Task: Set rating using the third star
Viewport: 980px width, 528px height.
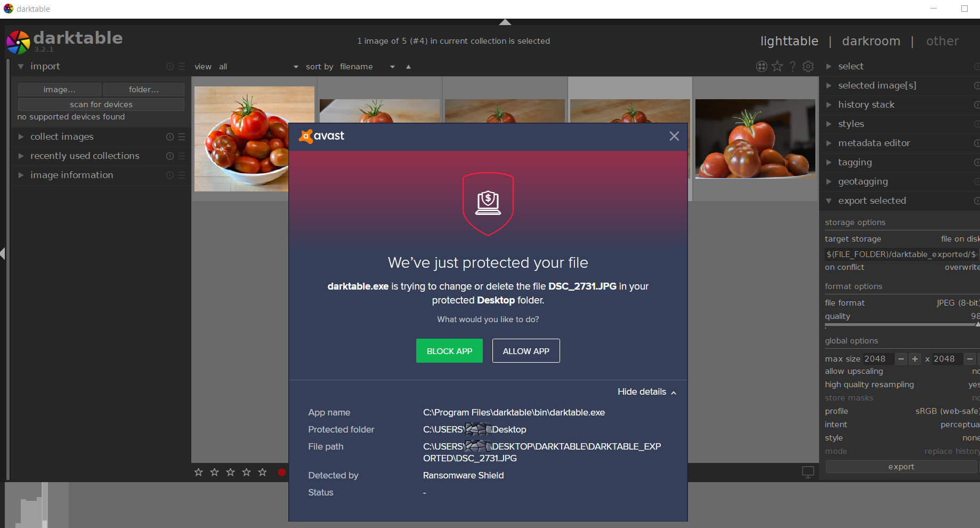Action: pos(231,472)
